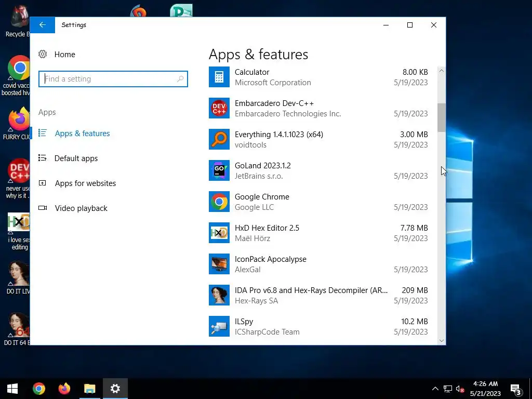The width and height of the screenshot is (532, 399).
Task: Open File Explorer from the taskbar
Action: (89, 389)
